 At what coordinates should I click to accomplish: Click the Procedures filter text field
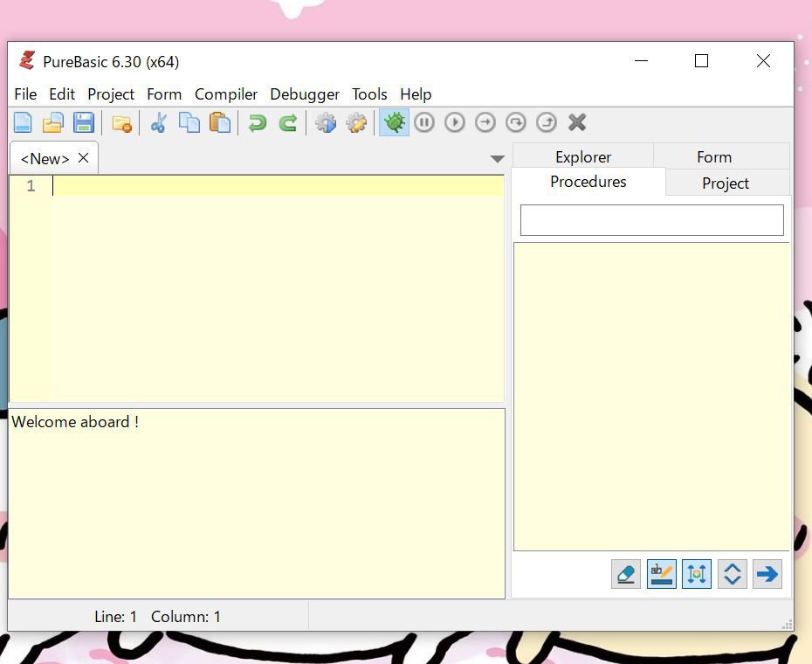tap(651, 220)
